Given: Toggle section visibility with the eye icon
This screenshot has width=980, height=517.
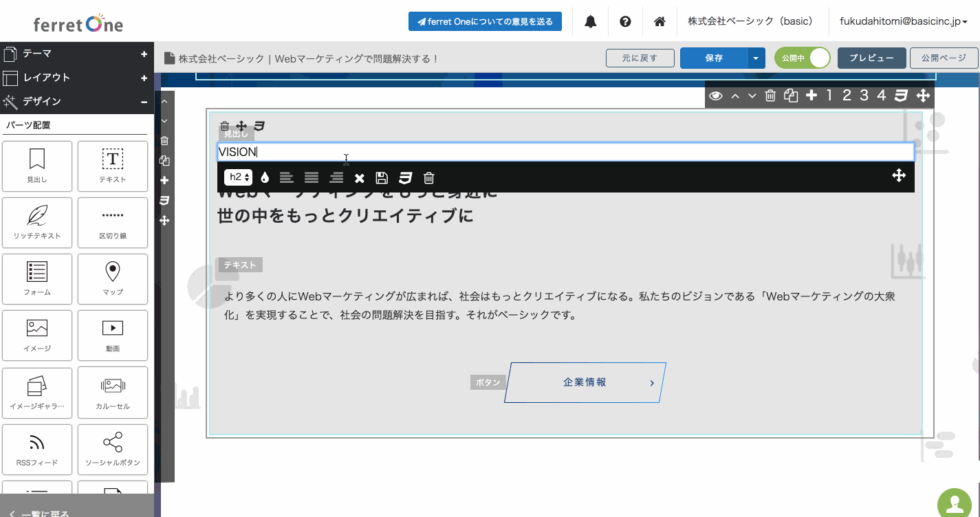Looking at the screenshot, I should point(716,96).
